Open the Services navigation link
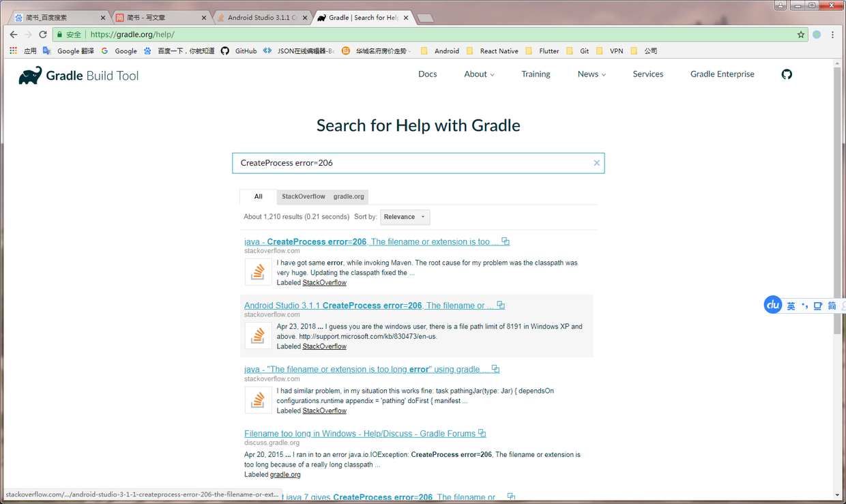This screenshot has height=504, width=846. pyautogui.click(x=648, y=74)
